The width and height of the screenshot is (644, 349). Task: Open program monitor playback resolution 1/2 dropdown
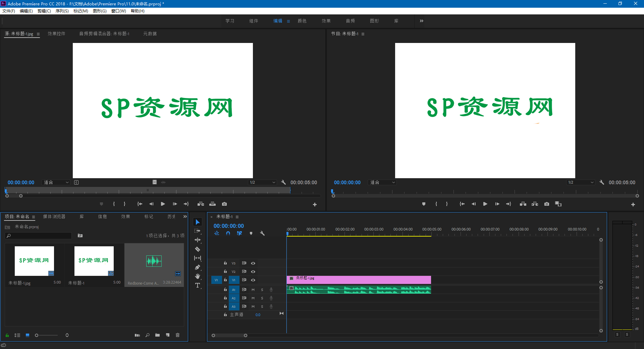[581, 182]
